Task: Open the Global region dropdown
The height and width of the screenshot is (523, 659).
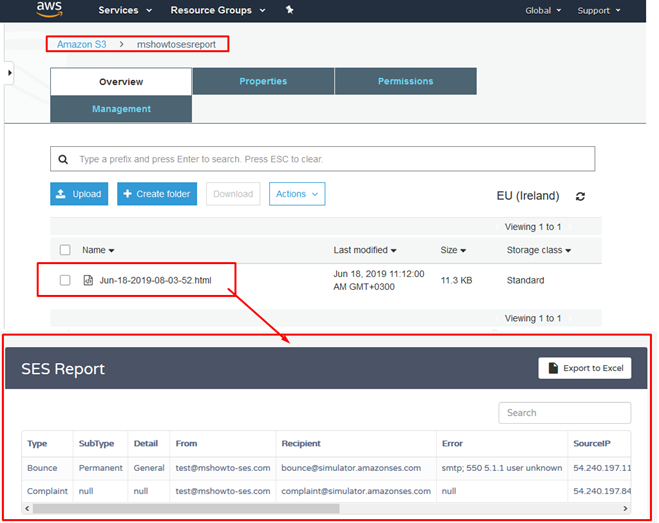Action: coord(543,11)
